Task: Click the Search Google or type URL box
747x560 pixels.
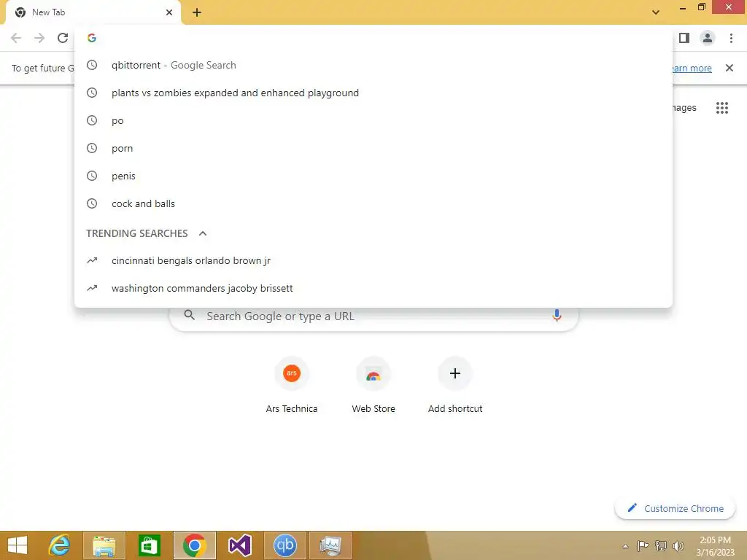Action: click(x=374, y=316)
